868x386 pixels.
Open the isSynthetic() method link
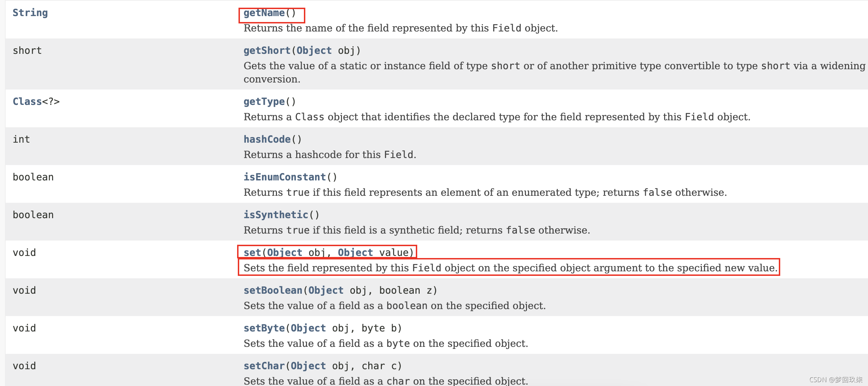[276, 215]
